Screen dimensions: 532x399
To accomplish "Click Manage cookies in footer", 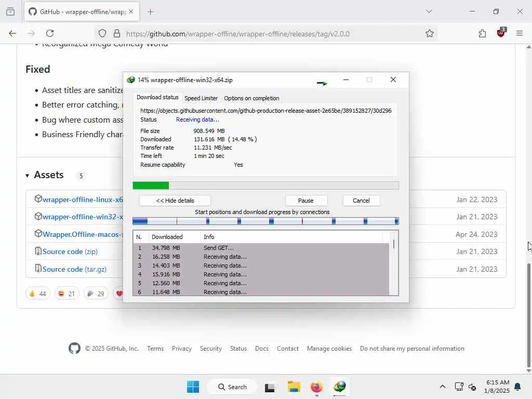I will pyautogui.click(x=329, y=349).
